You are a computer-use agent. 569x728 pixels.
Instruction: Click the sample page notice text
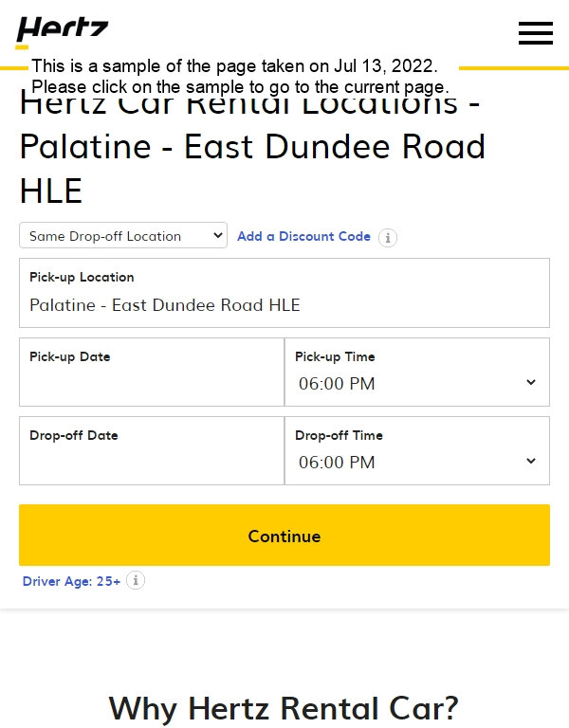pos(240,76)
